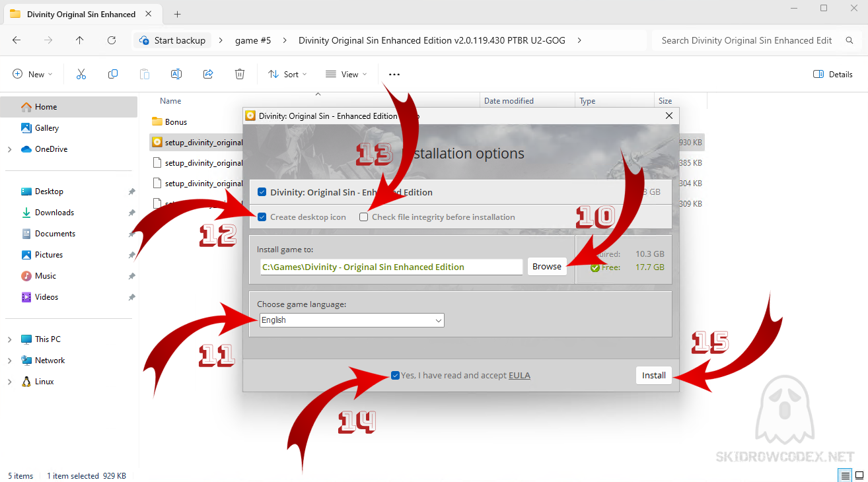Select Home in navigation pane
868x482 pixels.
pos(69,107)
